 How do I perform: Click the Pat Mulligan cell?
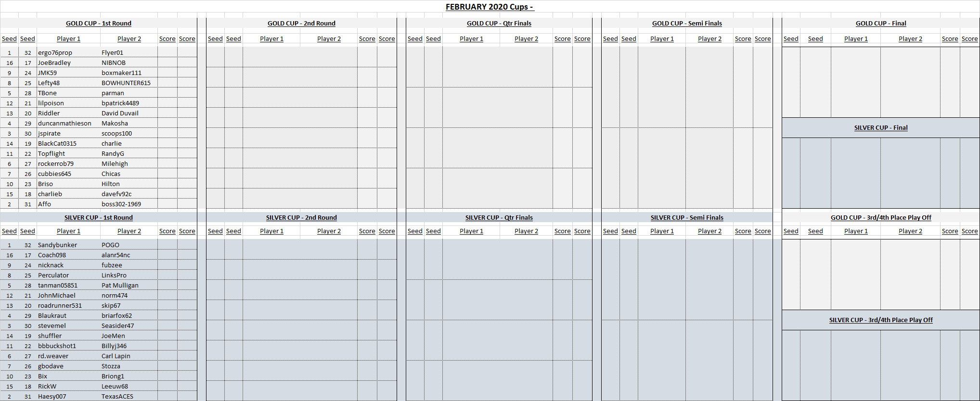click(x=120, y=286)
